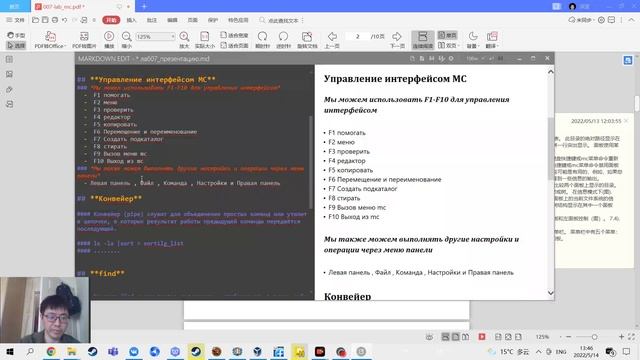640x360 pixels.
Task: Open the 文件 file menu
Action: pyautogui.click(x=15, y=20)
